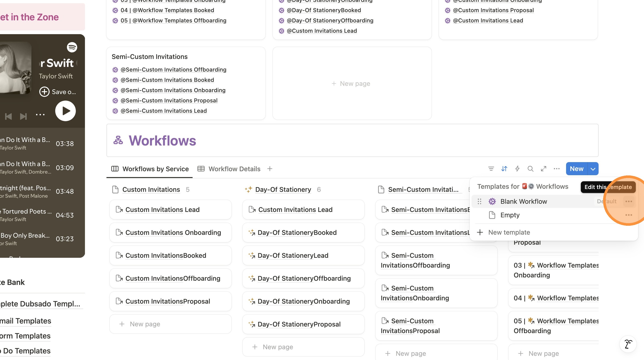
Task: Open @Semi-Custom Invitations Proposal link
Action: pyautogui.click(x=169, y=100)
